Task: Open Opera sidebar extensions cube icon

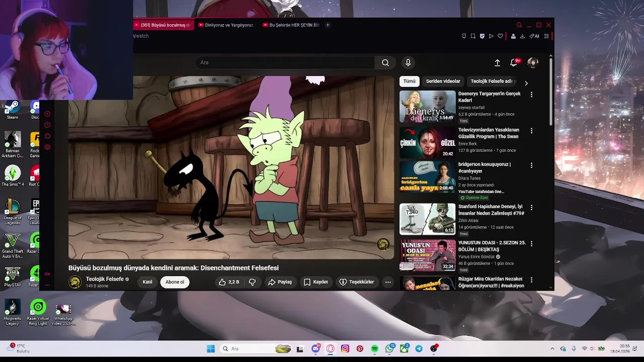Action: tap(48, 136)
